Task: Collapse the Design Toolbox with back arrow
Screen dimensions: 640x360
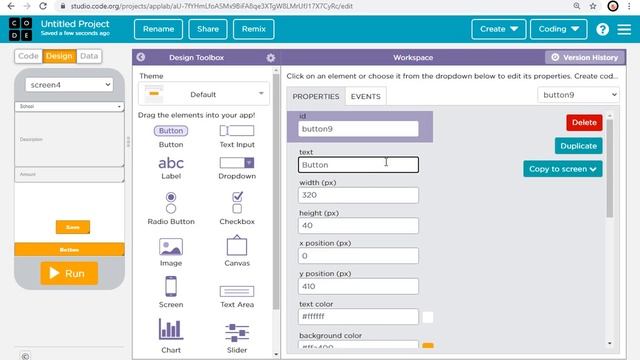Action: [x=141, y=57]
